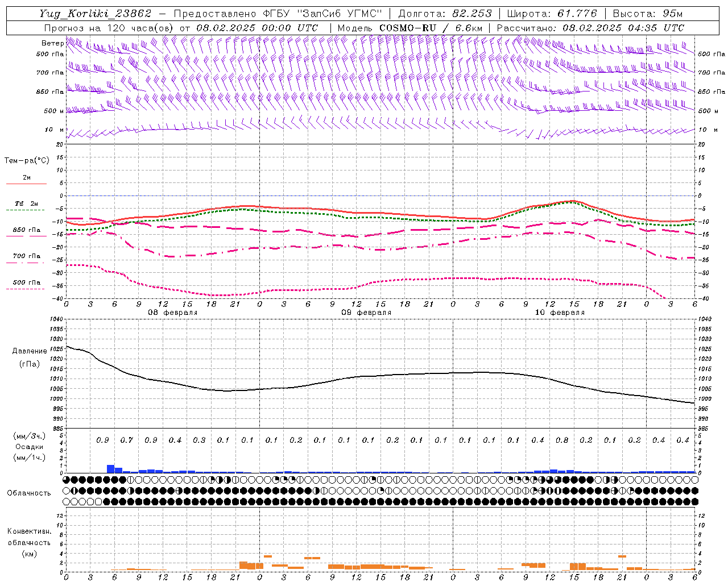Click the Облачность panel label
The height and width of the screenshot is (582, 728).
pyautogui.click(x=29, y=493)
